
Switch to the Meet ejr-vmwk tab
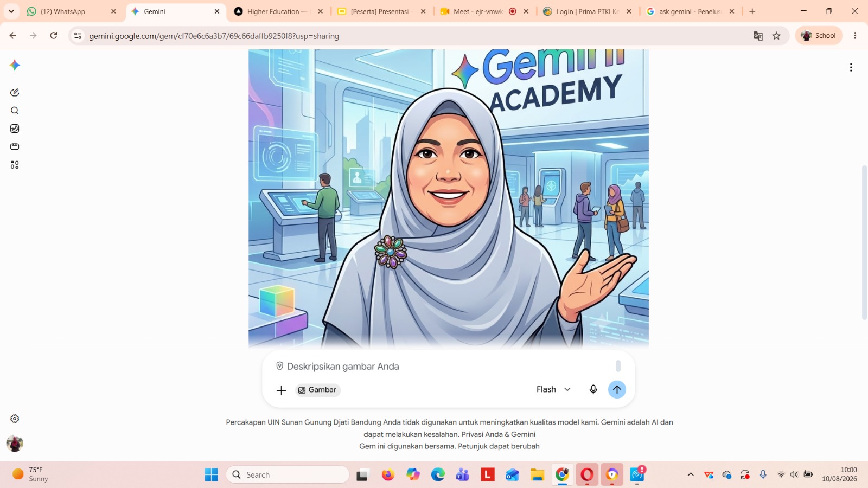pyautogui.click(x=484, y=11)
